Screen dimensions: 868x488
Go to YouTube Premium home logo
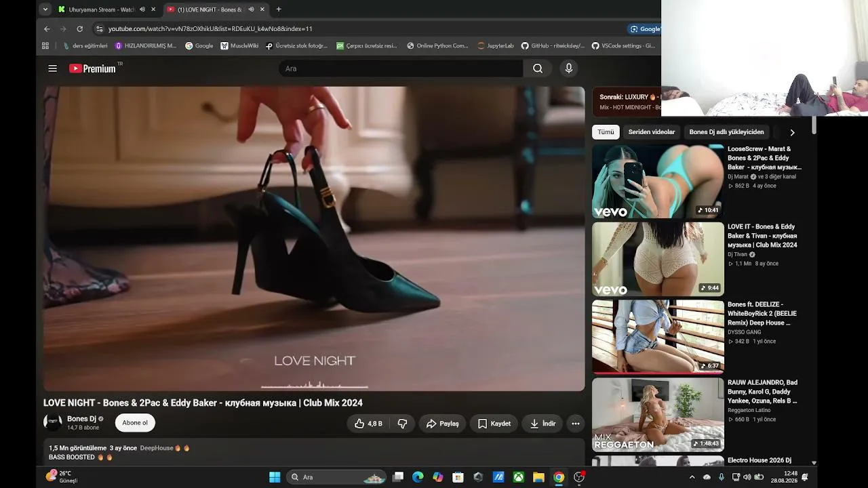[92, 68]
